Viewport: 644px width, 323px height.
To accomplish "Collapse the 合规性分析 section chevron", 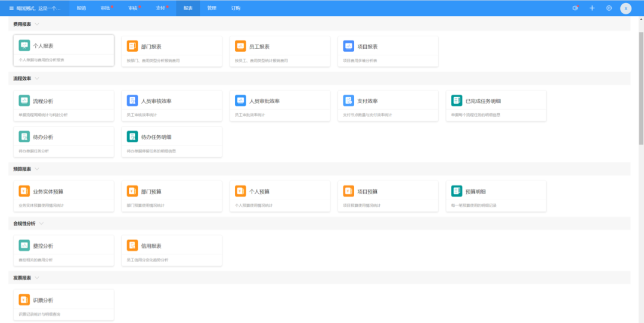I will tap(42, 223).
